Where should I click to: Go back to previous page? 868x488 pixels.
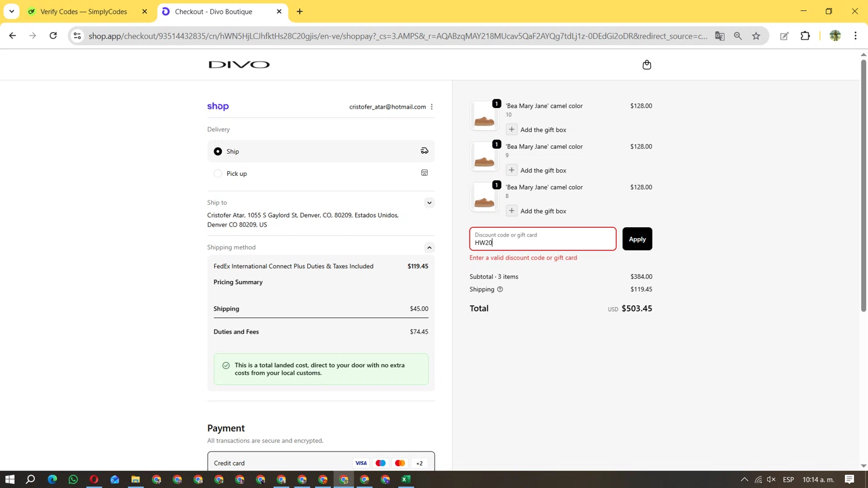13,36
